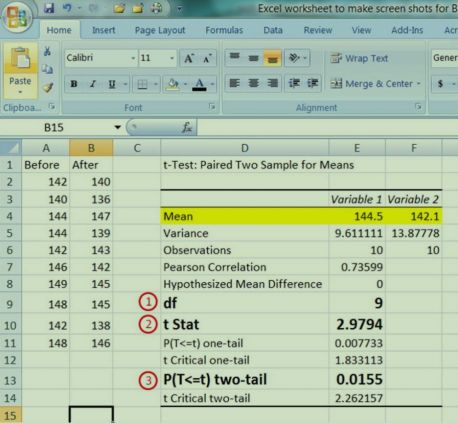458x423 pixels.
Task: Increase cell indent
Action: 312,83
